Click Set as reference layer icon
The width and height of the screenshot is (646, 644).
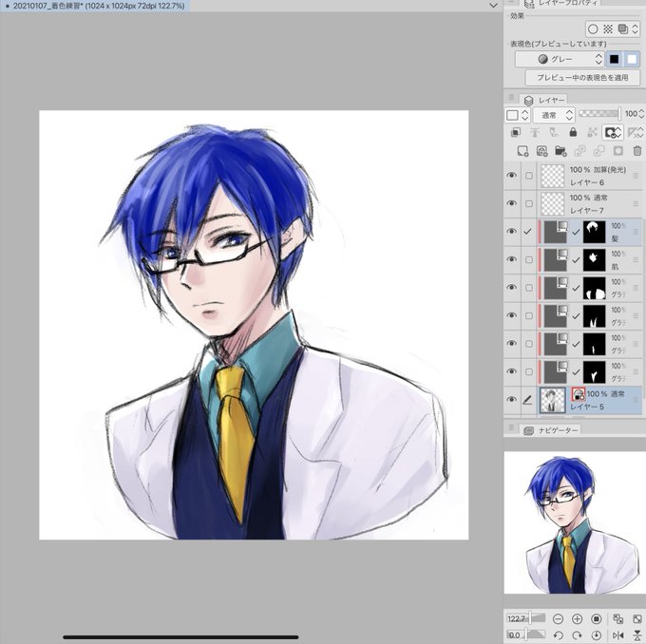click(535, 132)
